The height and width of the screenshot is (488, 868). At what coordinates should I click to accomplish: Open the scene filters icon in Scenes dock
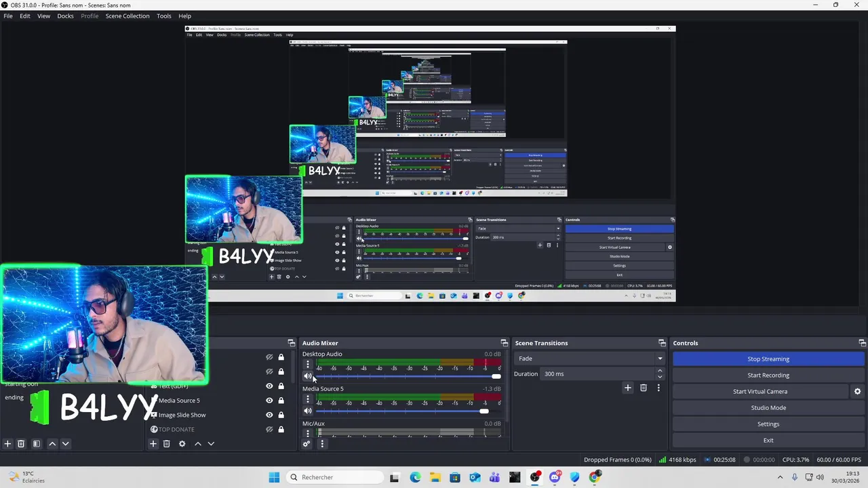pyautogui.click(x=37, y=444)
